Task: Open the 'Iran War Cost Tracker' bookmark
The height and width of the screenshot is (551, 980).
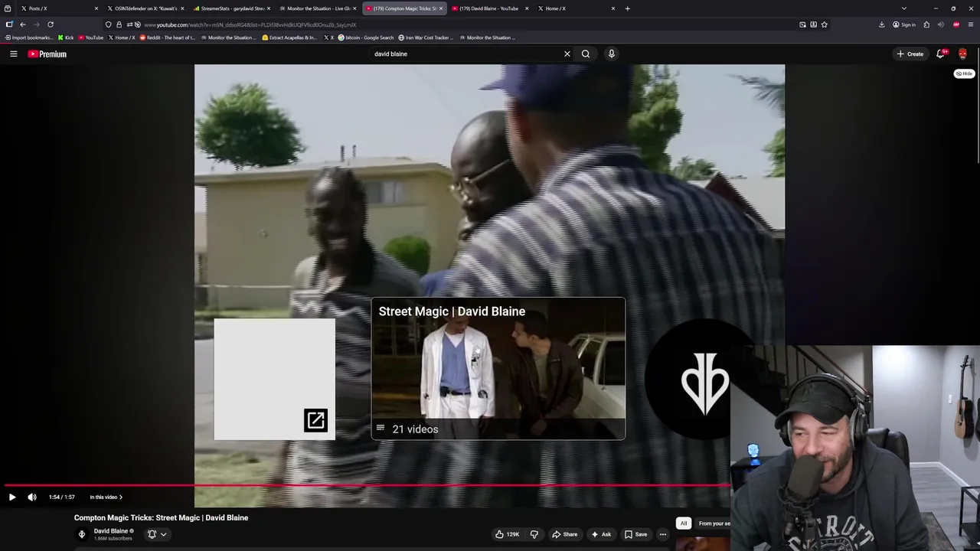Action: [x=426, y=37]
